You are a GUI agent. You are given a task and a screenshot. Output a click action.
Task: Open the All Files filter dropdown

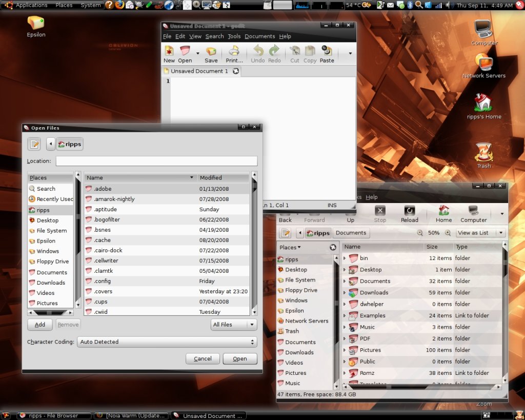pos(234,325)
